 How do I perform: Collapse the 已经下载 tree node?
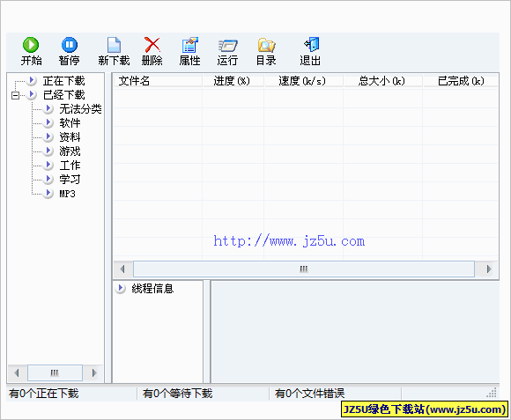(15, 95)
